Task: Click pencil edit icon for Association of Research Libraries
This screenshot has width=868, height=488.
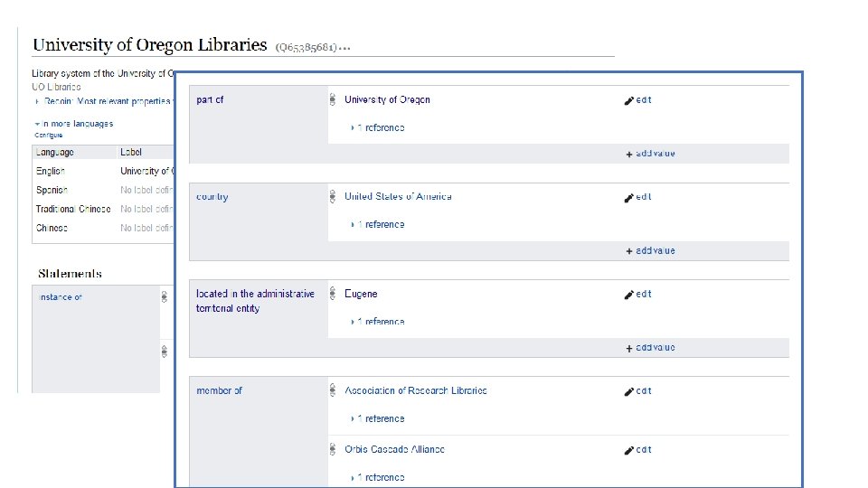Action: pos(629,391)
